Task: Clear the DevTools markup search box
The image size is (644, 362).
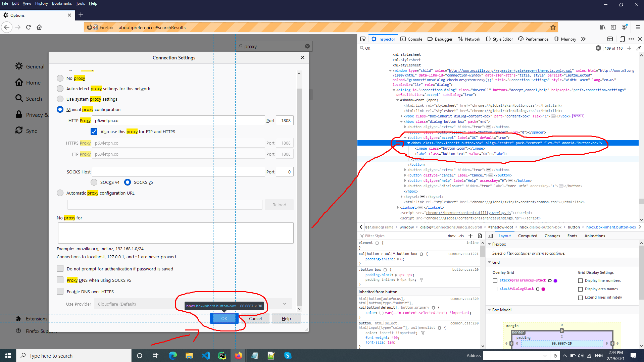Action: coord(598,48)
